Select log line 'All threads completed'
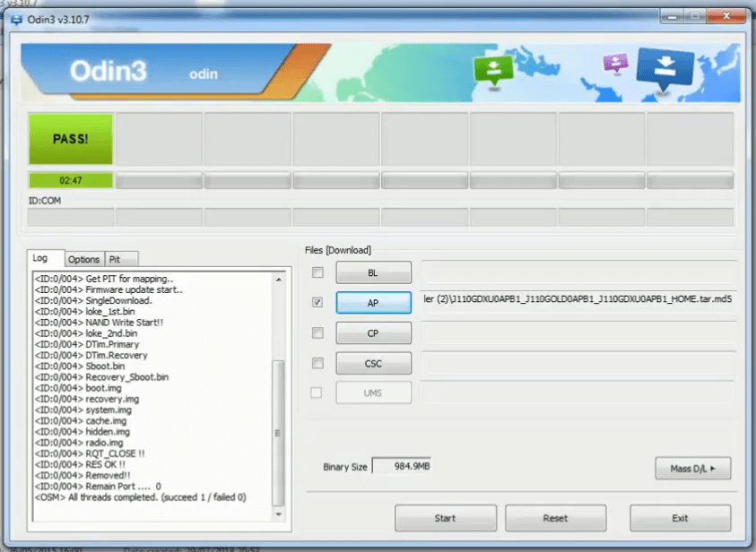The height and width of the screenshot is (552, 756). (x=140, y=497)
